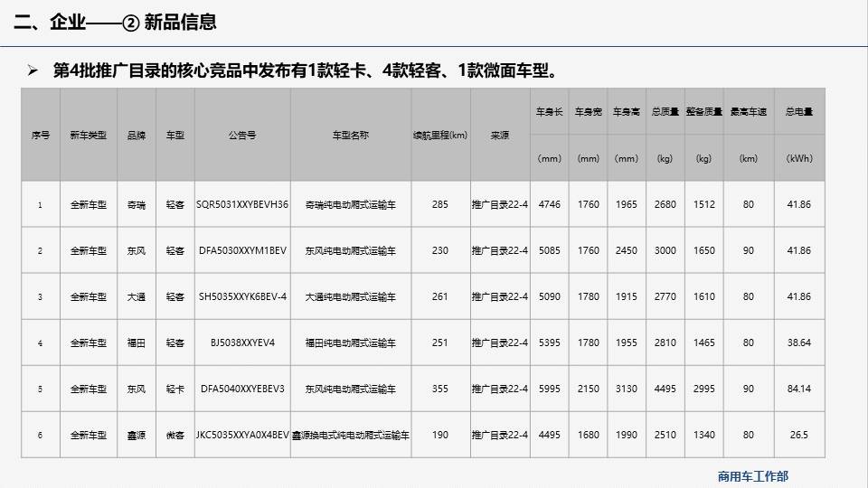868x488 pixels.
Task: Click the vehicle type cell '轻卡'
Action: (175, 389)
